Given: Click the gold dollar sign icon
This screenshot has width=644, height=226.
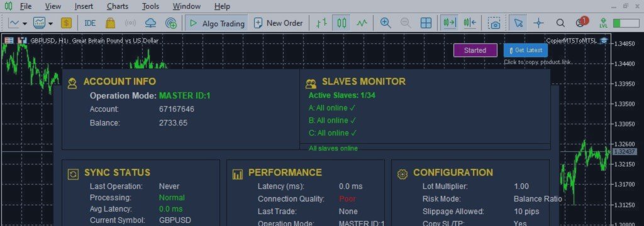Looking at the screenshot, I should [66, 23].
